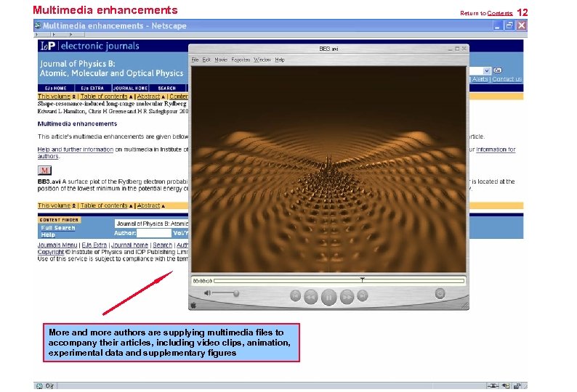This screenshot has width=577, height=392.
Task: Click bottom 'Table of contents' link
Action: click(104, 205)
